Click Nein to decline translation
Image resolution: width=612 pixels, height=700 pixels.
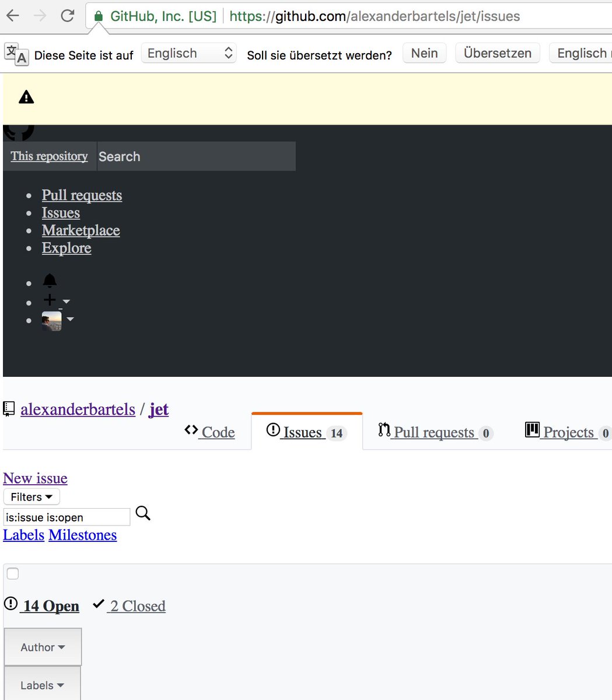pyautogui.click(x=424, y=53)
